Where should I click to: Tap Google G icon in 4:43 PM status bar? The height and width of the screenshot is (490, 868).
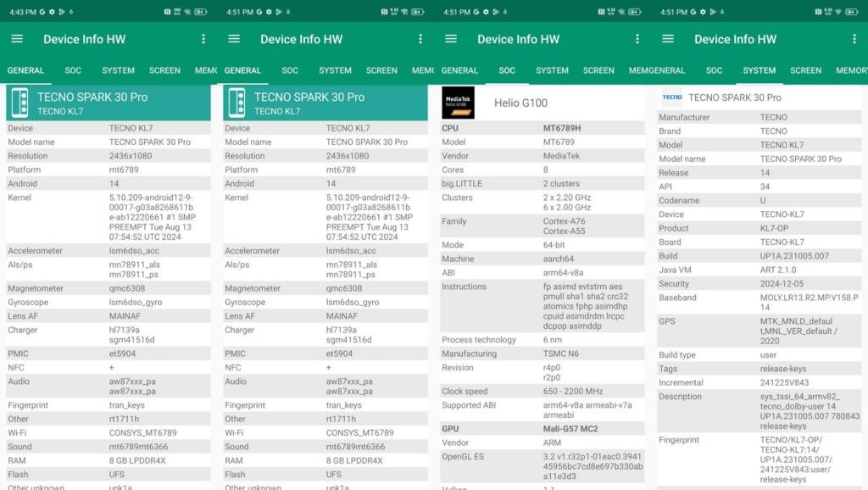click(42, 12)
